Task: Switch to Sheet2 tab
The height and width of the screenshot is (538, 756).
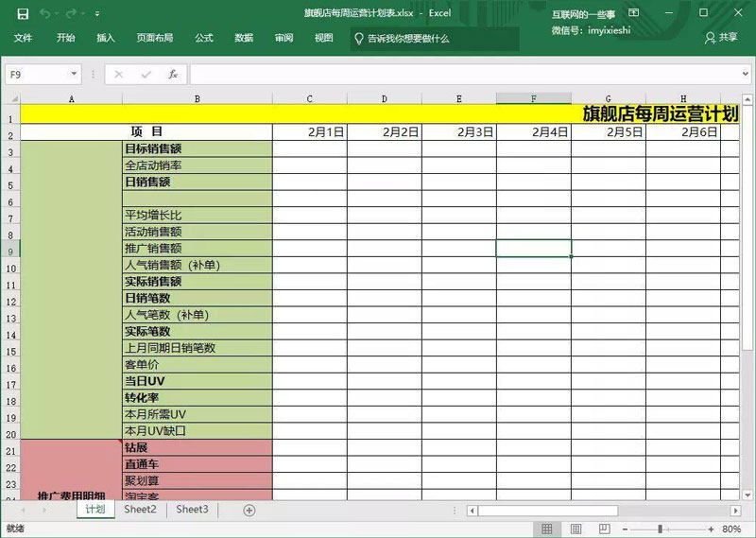Action: [140, 510]
